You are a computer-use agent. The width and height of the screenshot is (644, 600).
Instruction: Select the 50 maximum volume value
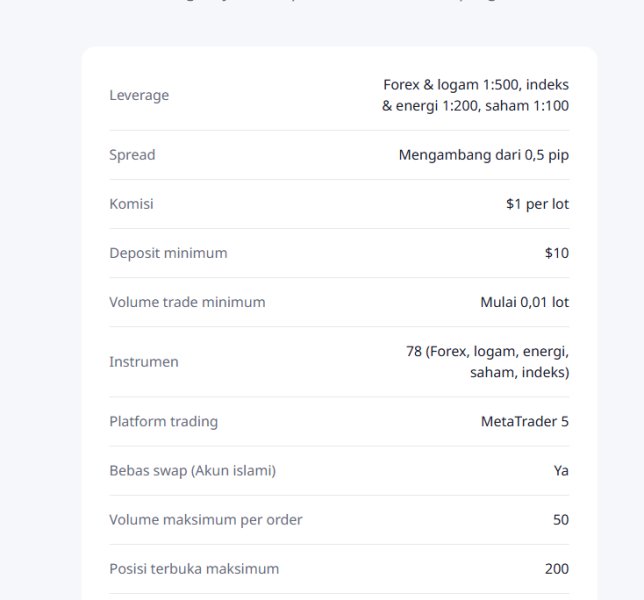[x=561, y=520]
